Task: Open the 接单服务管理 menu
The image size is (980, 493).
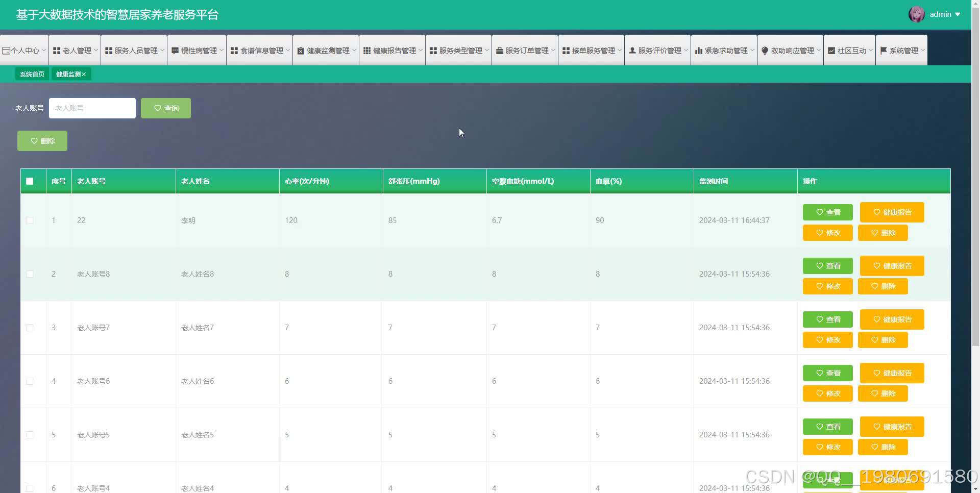Action: tap(591, 50)
